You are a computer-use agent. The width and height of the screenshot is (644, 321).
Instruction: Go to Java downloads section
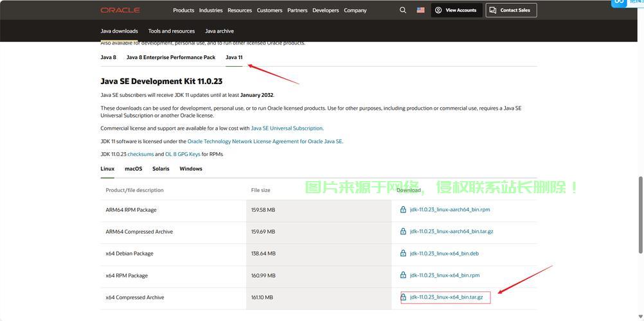click(119, 31)
